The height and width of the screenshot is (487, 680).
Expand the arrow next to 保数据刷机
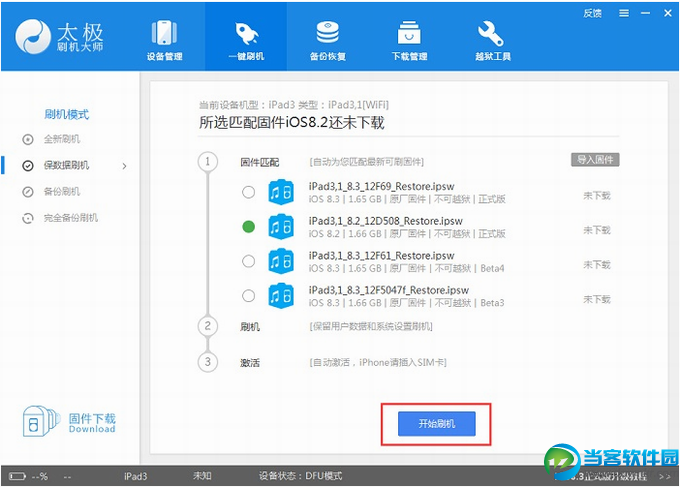[124, 166]
